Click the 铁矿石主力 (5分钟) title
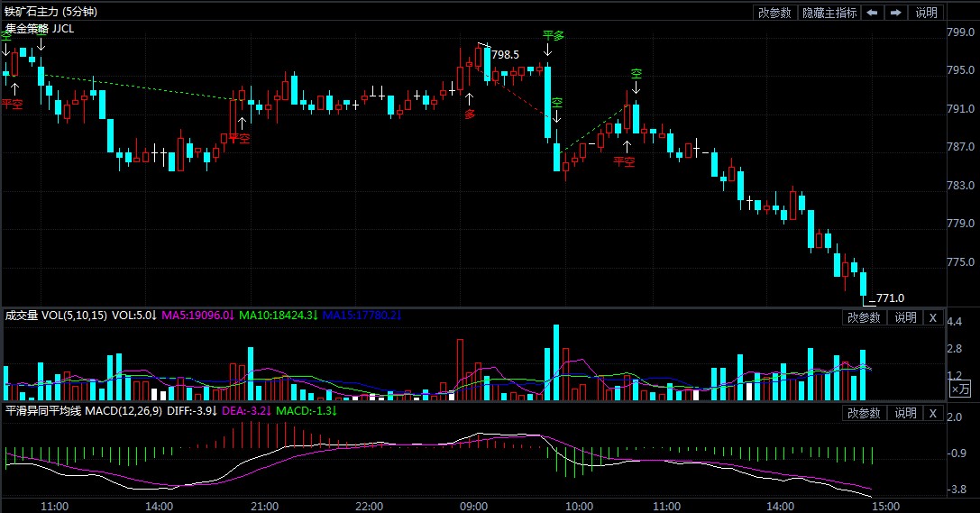The height and width of the screenshot is (513, 980). coord(50,12)
